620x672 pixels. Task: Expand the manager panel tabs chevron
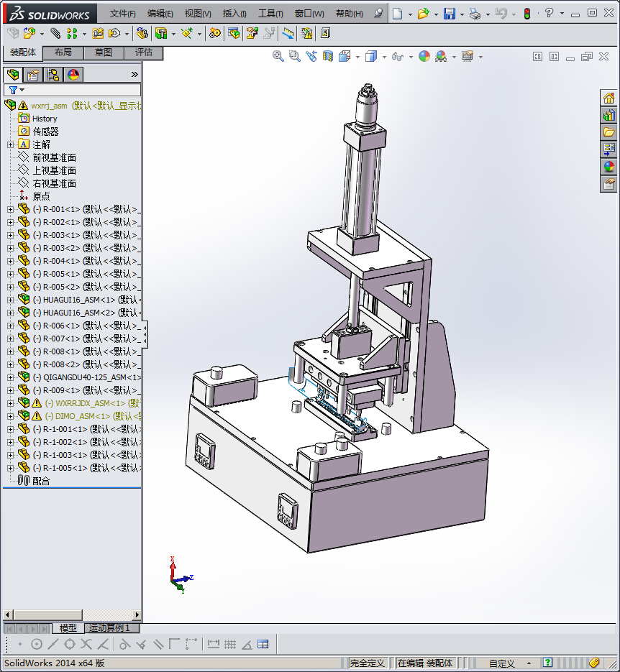pos(135,75)
